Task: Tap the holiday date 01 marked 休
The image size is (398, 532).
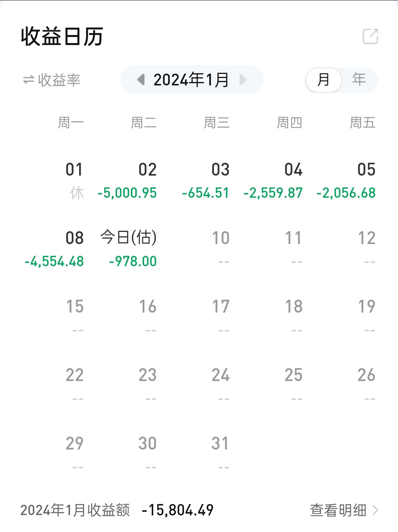Action: click(75, 180)
